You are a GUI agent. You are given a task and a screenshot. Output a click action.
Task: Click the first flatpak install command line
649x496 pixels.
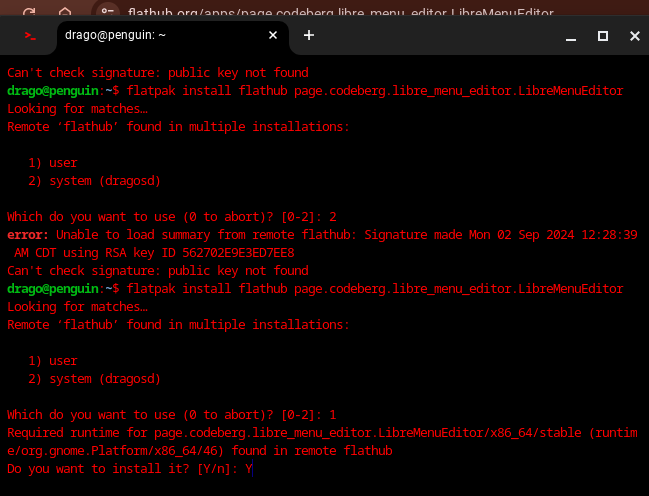[x=315, y=91]
